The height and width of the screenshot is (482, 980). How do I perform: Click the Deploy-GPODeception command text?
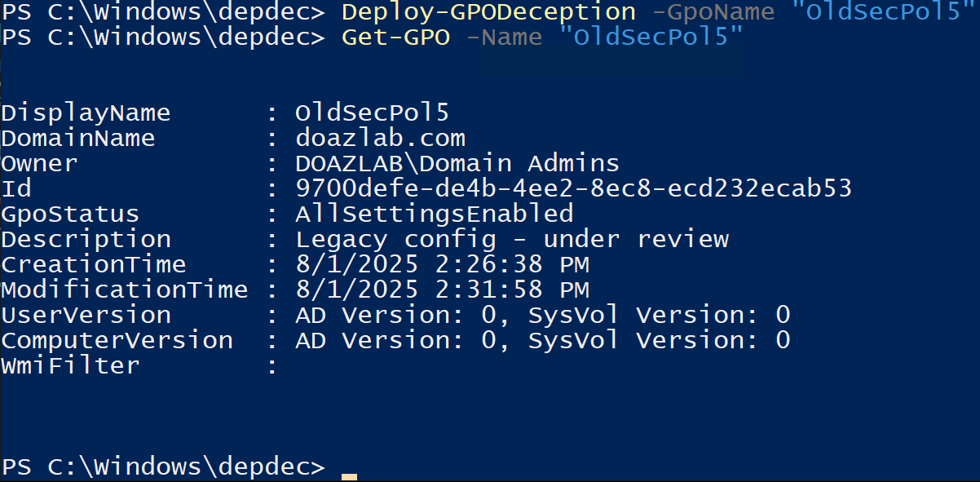[x=488, y=12]
